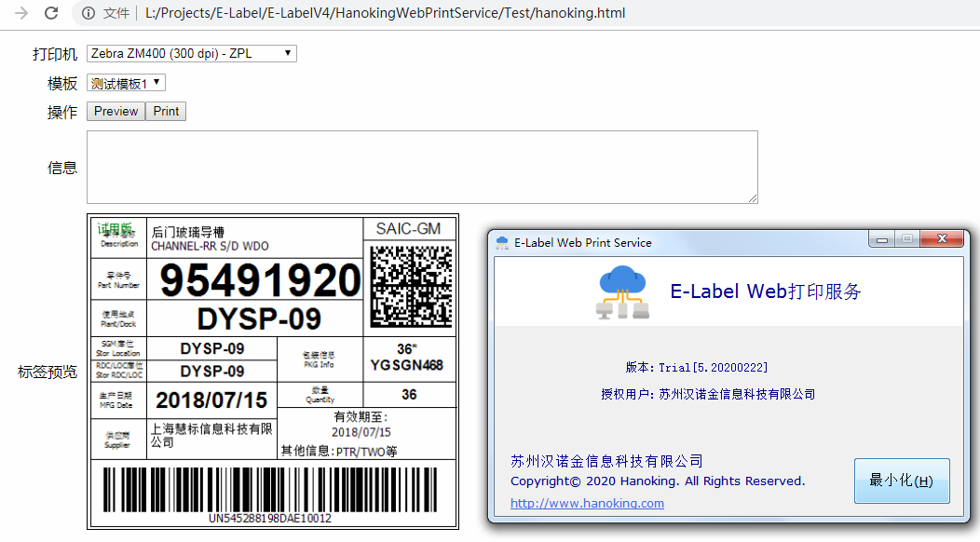The height and width of the screenshot is (542, 980).
Task: Click barcode text UN545288198DAE10012
Action: (270, 518)
